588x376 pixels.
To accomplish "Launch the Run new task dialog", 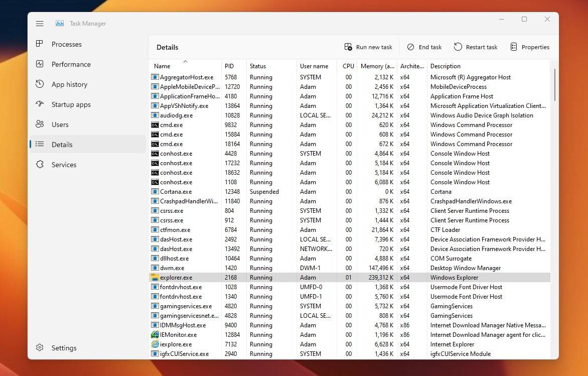I will pyautogui.click(x=368, y=47).
